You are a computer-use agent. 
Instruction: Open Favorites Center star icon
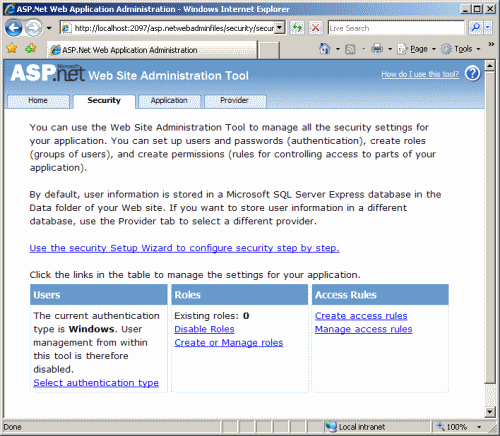(12, 49)
